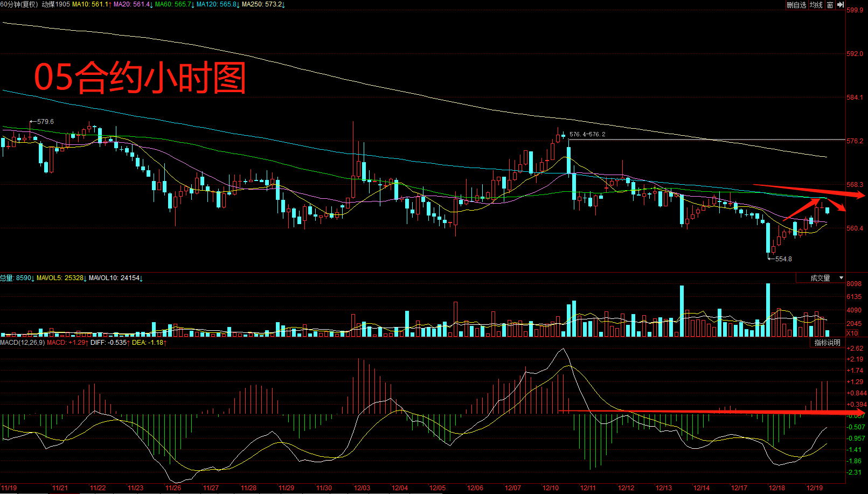
Task: Click the 窗 window button
Action: click(830, 5)
